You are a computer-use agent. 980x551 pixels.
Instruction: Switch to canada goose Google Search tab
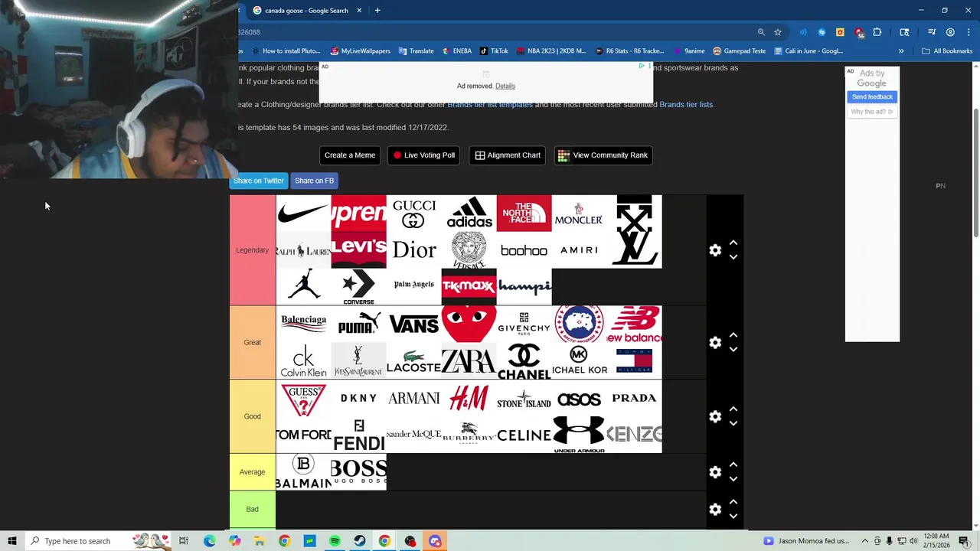click(x=306, y=10)
